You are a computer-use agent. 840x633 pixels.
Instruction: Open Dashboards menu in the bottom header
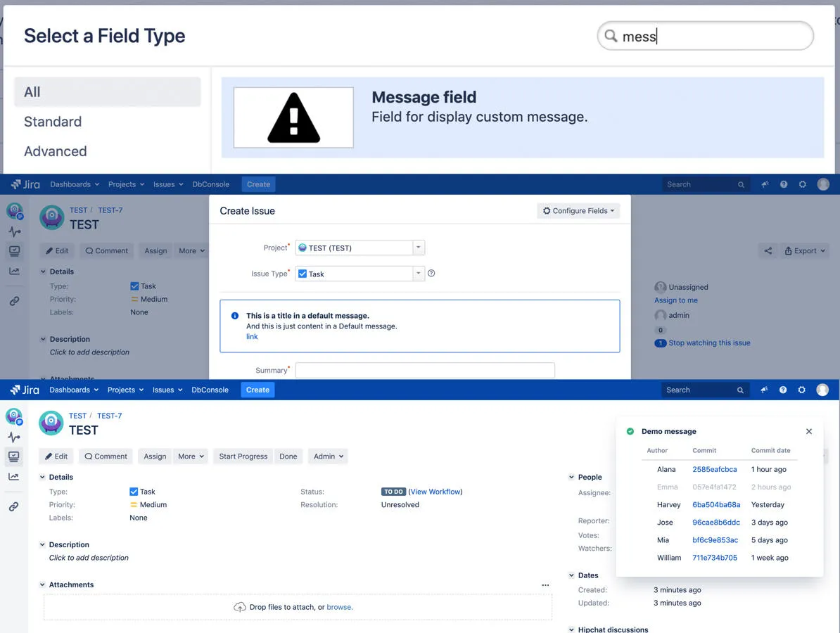pyautogui.click(x=74, y=390)
